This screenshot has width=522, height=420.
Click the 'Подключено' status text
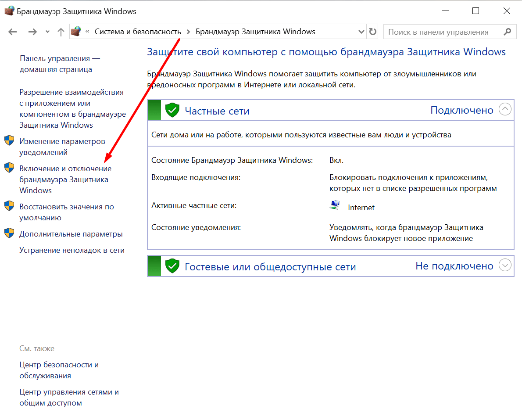(462, 110)
